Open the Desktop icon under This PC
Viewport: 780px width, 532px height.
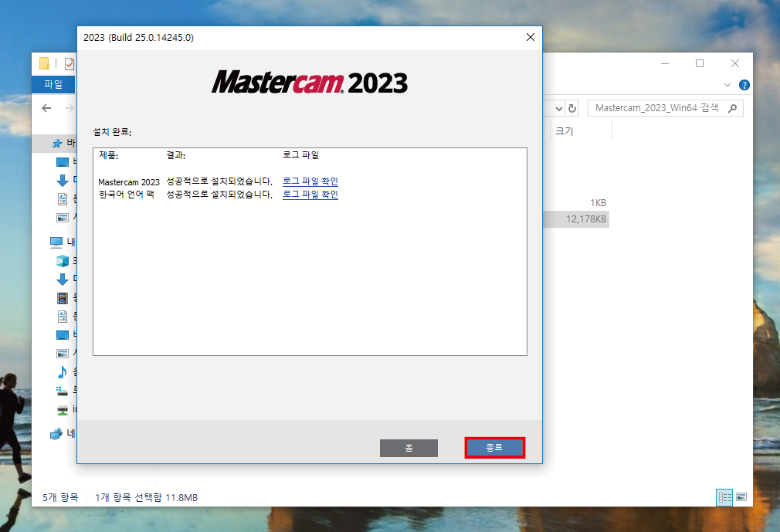coord(63,335)
